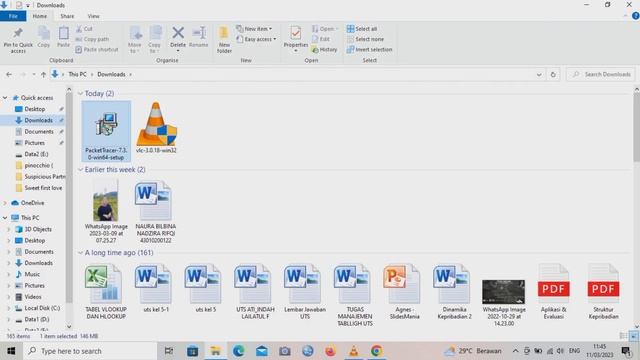
Task: Create a New folder
Action: 224,40
